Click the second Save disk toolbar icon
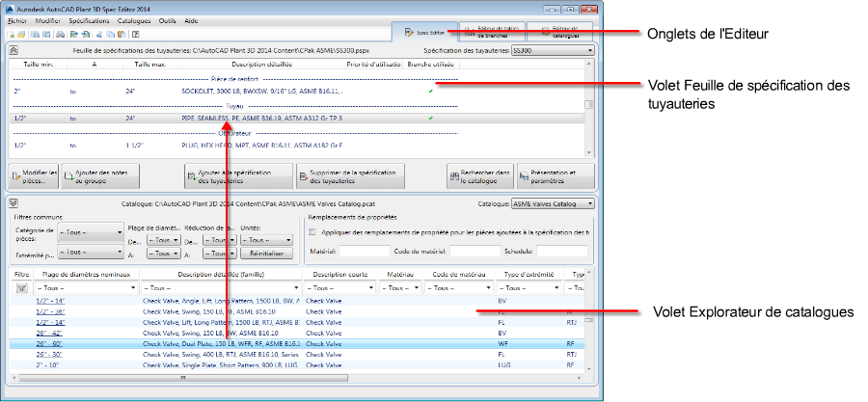The height and width of the screenshot is (402, 868). pos(46,35)
